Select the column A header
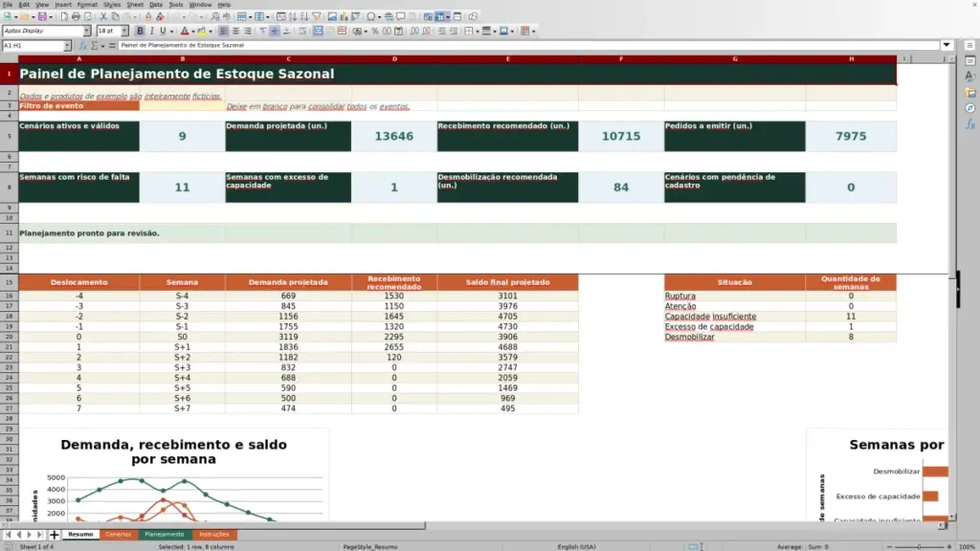The image size is (980, 551). click(x=78, y=59)
